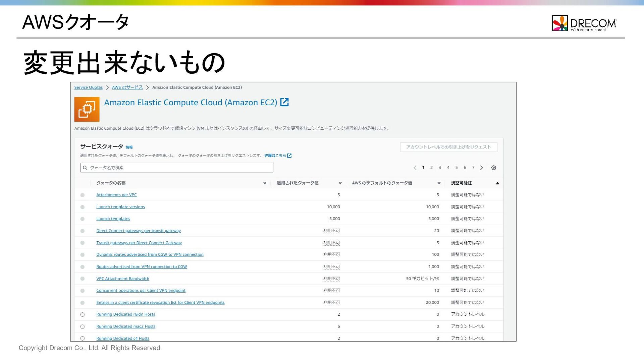Open the external link icon beside Amazon EC2 title

(x=284, y=102)
